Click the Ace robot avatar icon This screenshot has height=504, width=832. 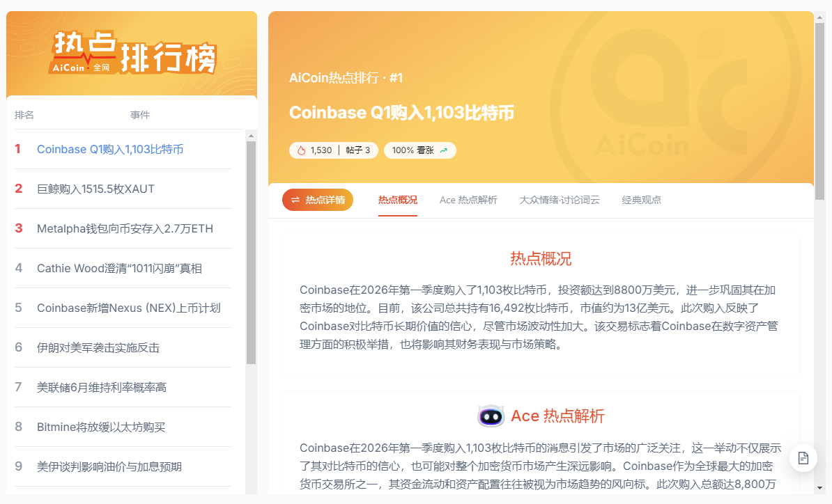(491, 416)
